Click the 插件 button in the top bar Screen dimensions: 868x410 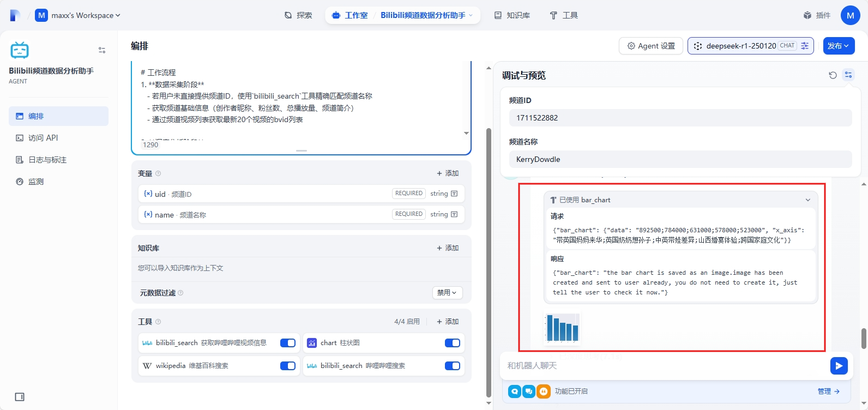point(817,15)
